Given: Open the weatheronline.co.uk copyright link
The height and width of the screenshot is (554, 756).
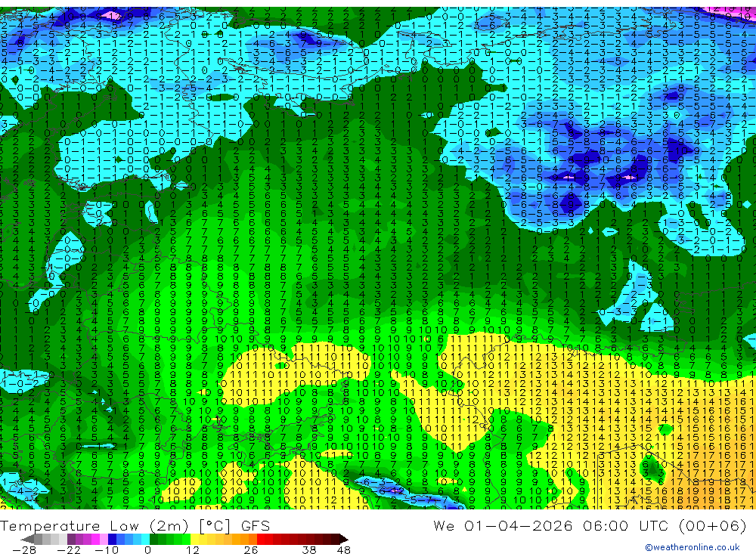Looking at the screenshot, I should [x=692, y=547].
